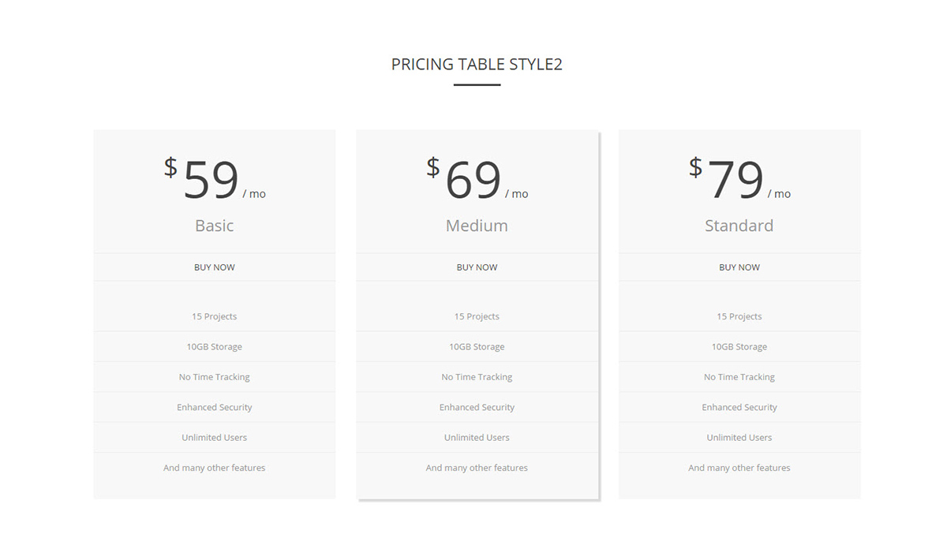
Task: Click Unlimited Users in the Basic plan
Action: click(x=215, y=438)
